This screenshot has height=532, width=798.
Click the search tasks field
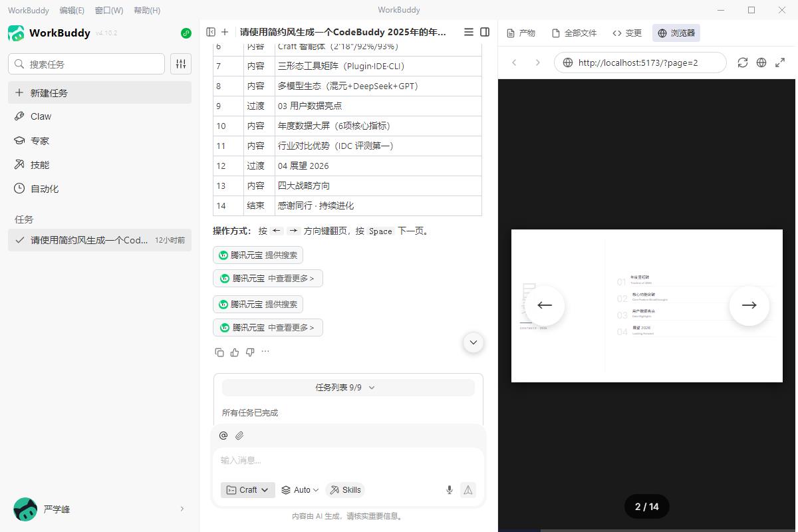[86, 64]
